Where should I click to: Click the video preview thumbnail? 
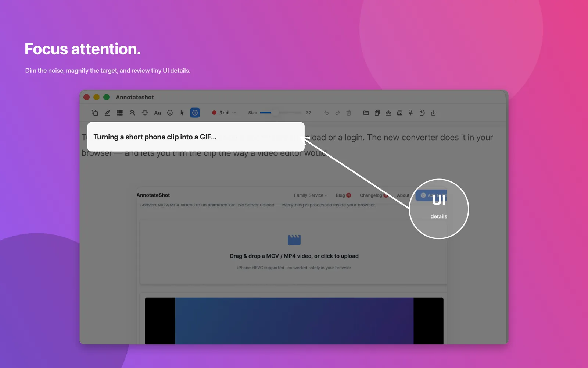[x=294, y=321]
